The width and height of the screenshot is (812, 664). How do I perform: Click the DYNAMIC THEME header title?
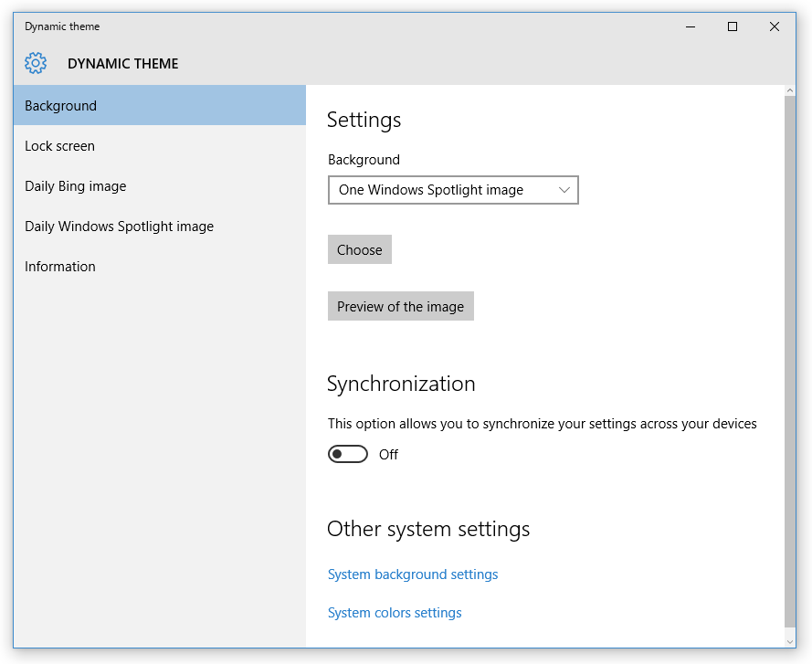[122, 64]
